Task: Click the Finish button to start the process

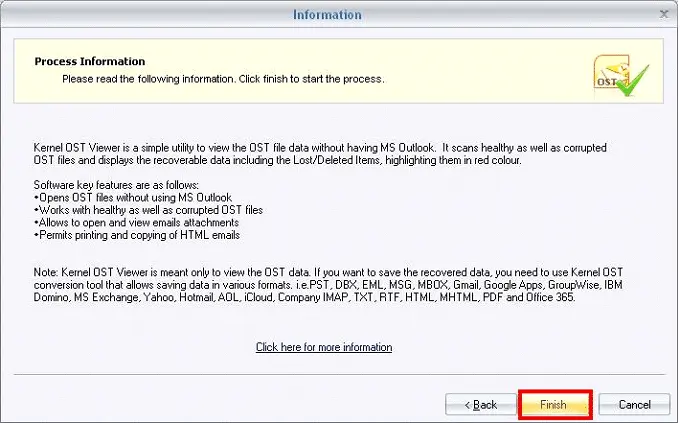Action: [x=555, y=404]
